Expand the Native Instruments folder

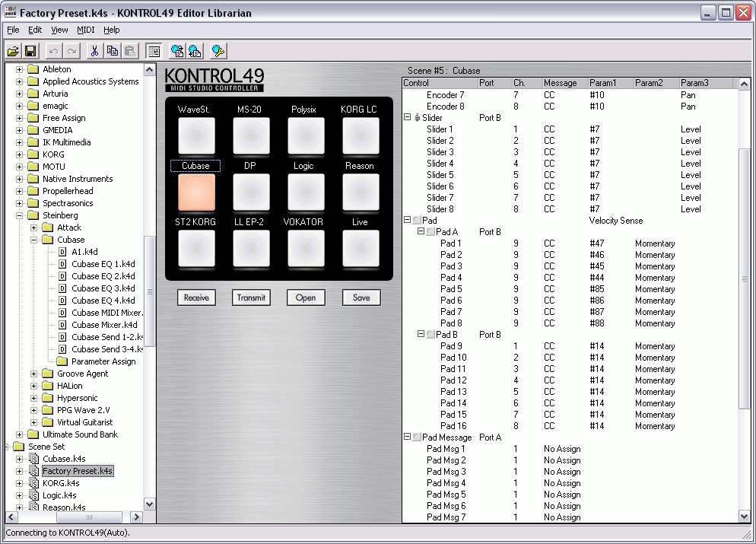tap(20, 179)
